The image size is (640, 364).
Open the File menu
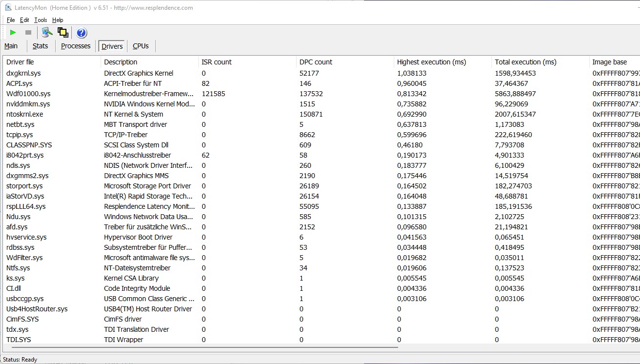tap(11, 20)
